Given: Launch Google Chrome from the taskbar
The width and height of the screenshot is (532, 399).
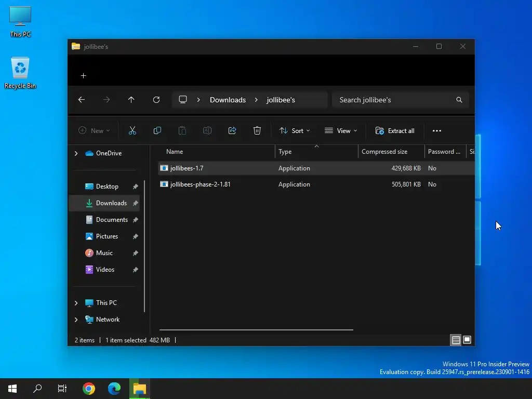Looking at the screenshot, I should pyautogui.click(x=89, y=389).
